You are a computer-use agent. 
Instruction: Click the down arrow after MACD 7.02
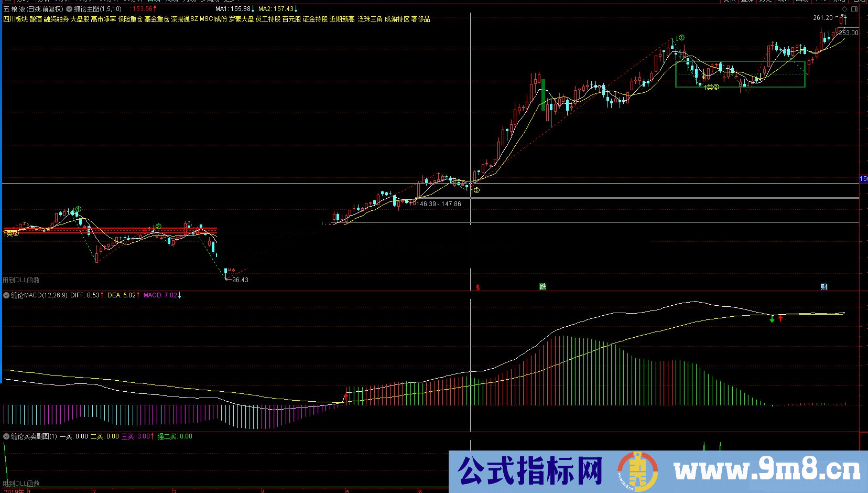[x=180, y=295]
